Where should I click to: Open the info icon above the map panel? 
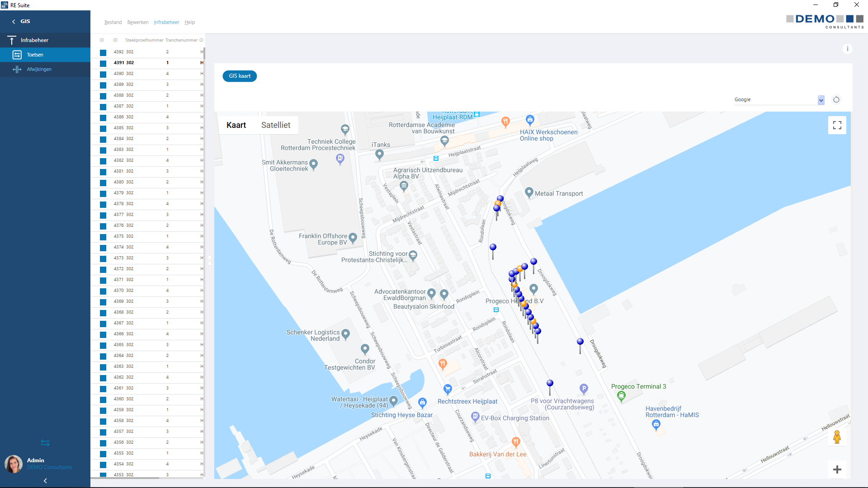(x=847, y=49)
